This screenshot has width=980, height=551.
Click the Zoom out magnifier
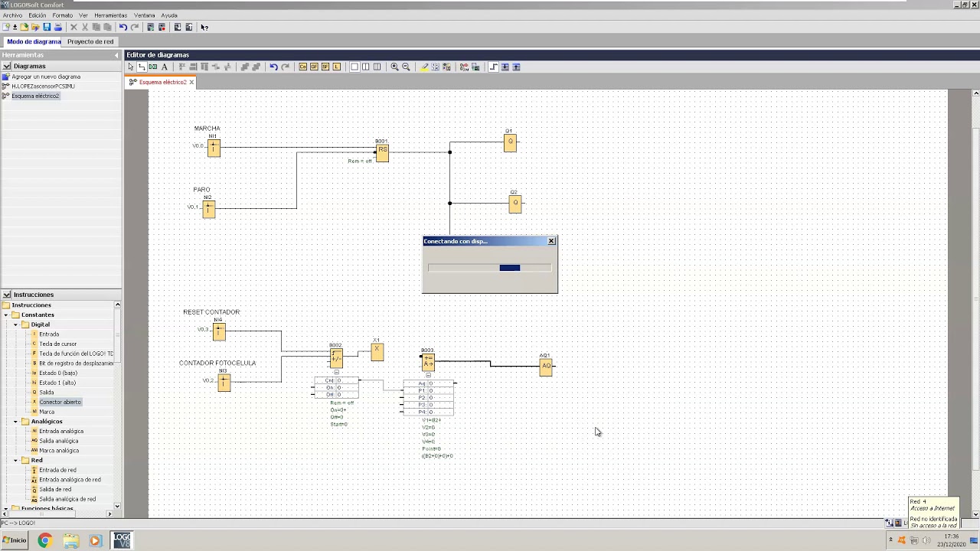coord(406,67)
